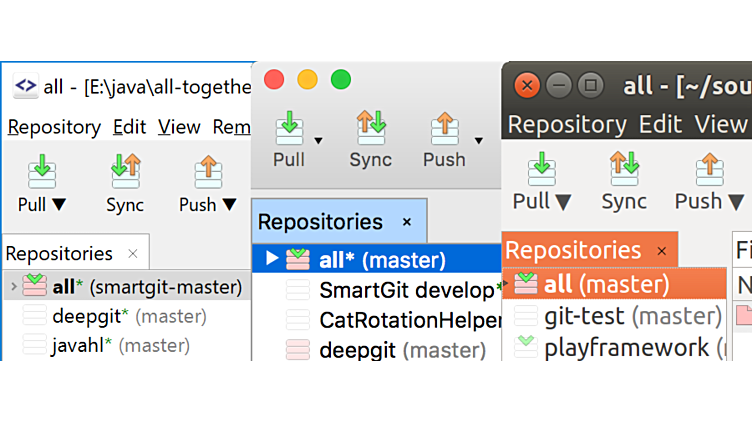Click Push icon in macOS toolbar
The height and width of the screenshot is (423, 752).
coord(444,127)
